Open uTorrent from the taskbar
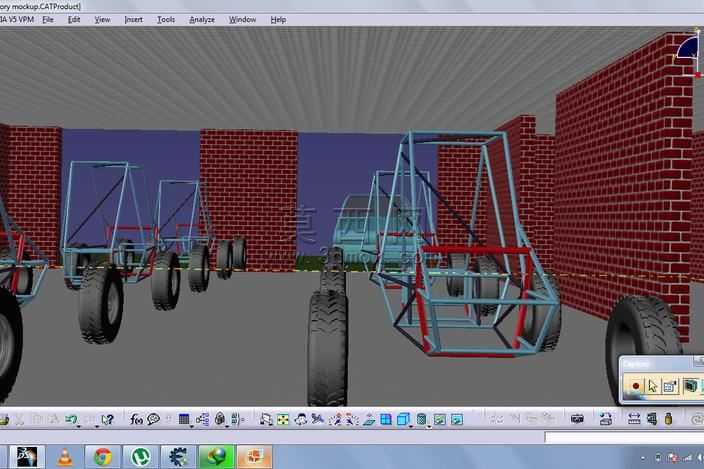This screenshot has width=704, height=469. click(x=141, y=457)
